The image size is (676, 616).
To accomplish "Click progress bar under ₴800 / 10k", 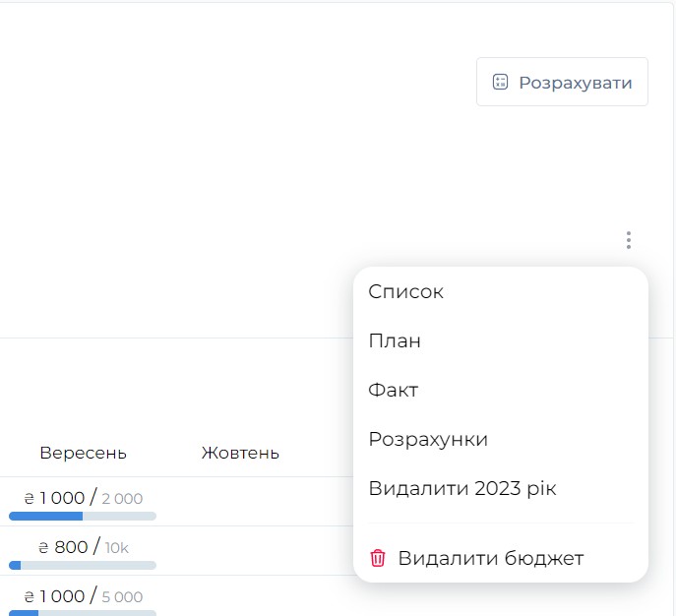I will (83, 565).
